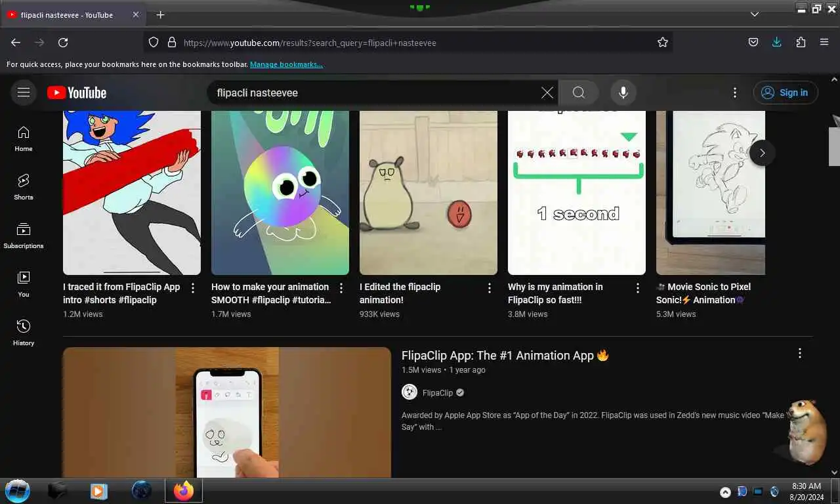
Task: Click the magnifying glass search button
Action: [578, 93]
